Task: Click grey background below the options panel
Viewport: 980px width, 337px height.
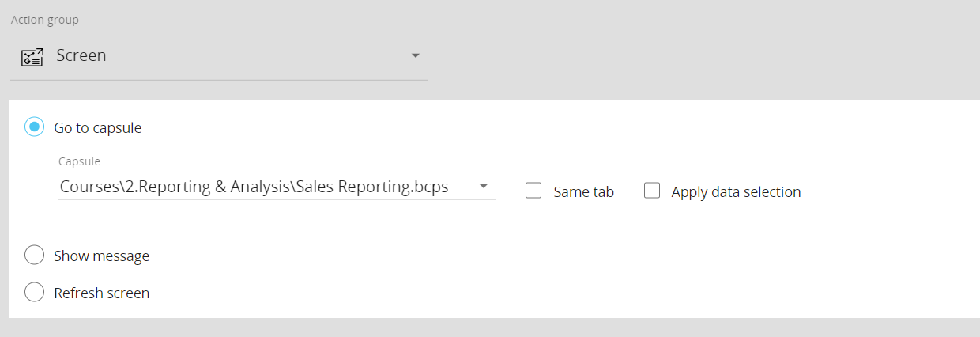Action: click(490, 328)
